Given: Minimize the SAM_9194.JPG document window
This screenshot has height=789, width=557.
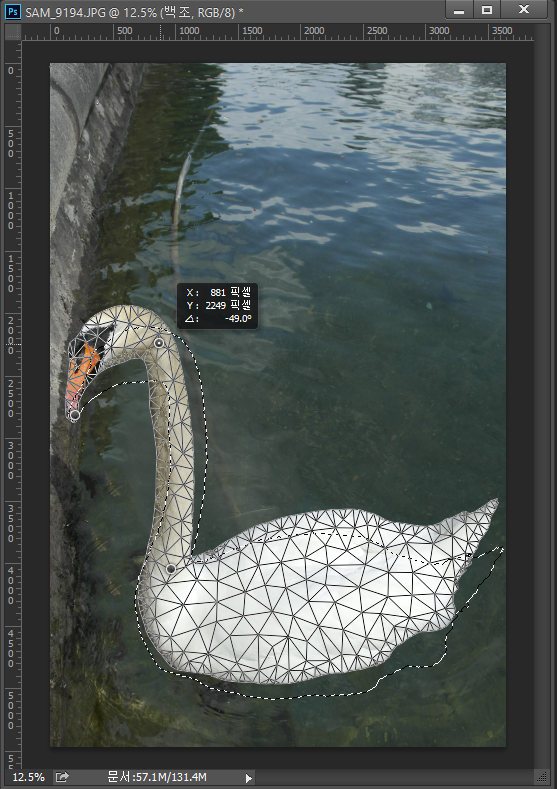Looking at the screenshot, I should pos(459,10).
